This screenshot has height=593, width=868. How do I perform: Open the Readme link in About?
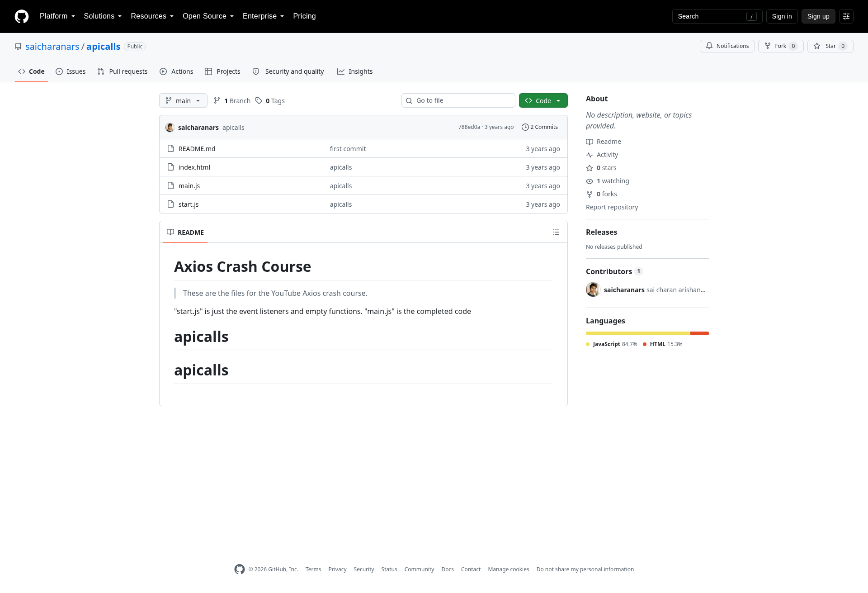point(604,142)
